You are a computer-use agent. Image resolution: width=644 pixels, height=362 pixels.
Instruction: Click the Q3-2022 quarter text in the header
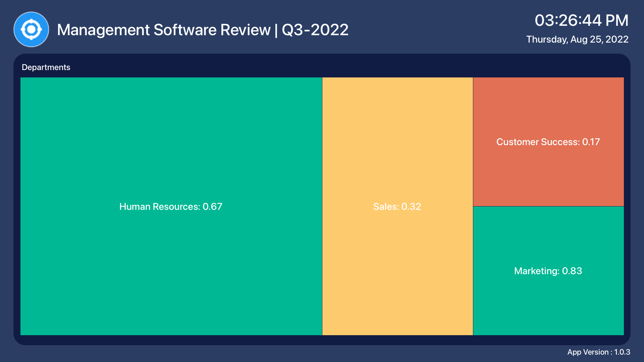click(315, 30)
